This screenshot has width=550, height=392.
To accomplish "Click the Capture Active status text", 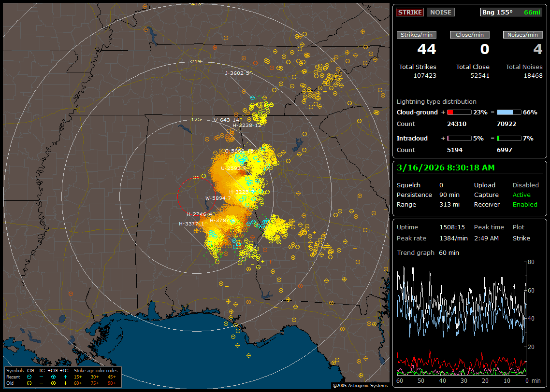I will click(x=521, y=195).
